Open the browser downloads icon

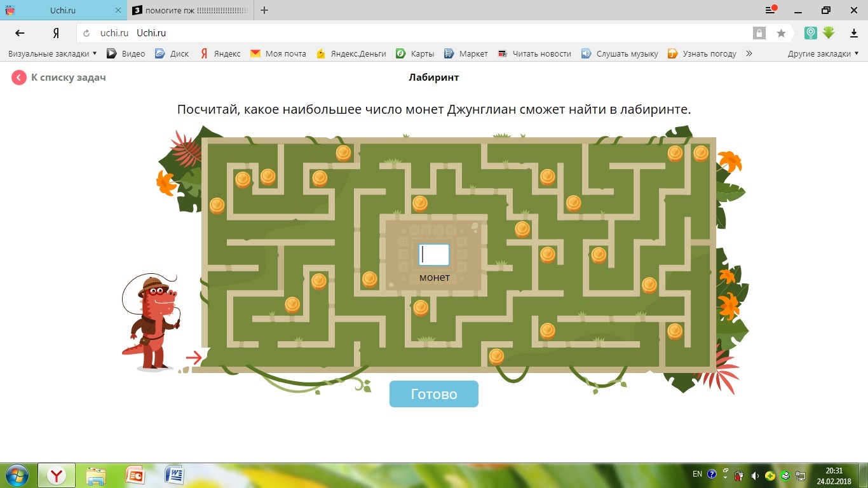(x=854, y=33)
